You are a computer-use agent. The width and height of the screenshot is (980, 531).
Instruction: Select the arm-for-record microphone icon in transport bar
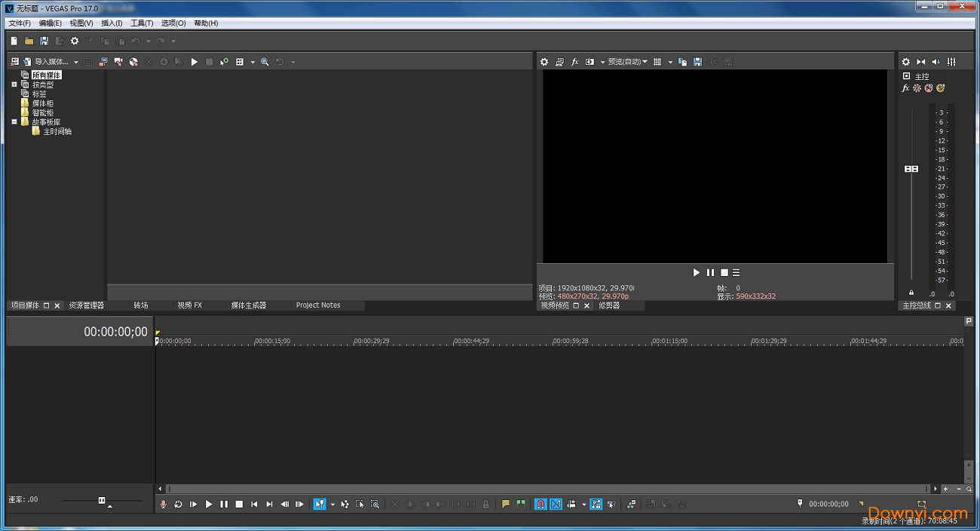point(164,503)
